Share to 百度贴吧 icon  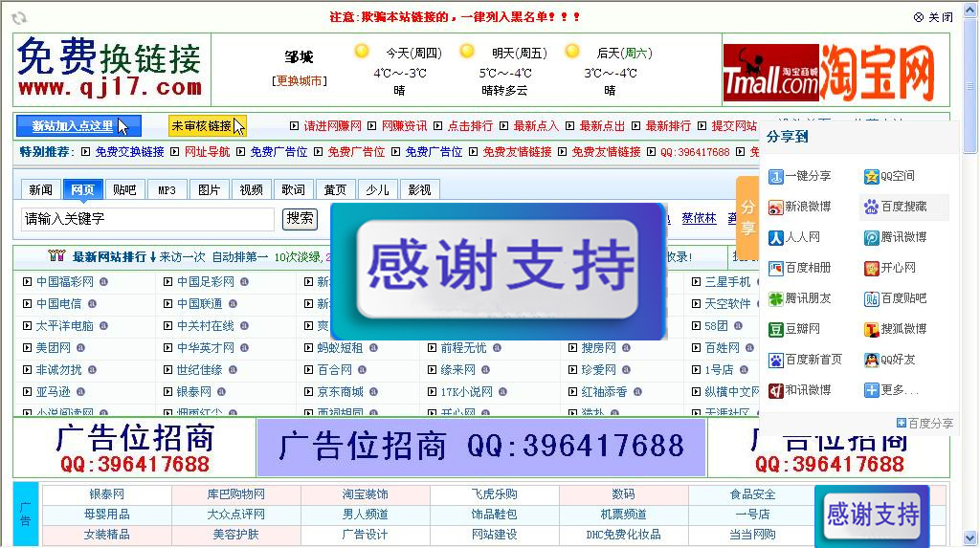tap(871, 299)
